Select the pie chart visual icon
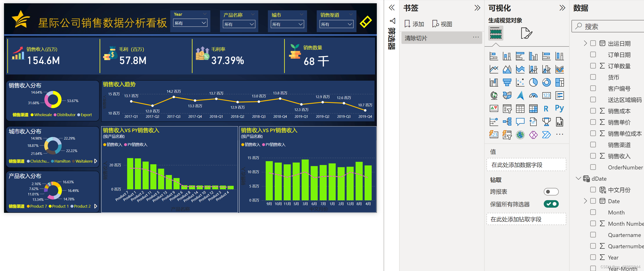644x271 pixels. click(x=533, y=82)
